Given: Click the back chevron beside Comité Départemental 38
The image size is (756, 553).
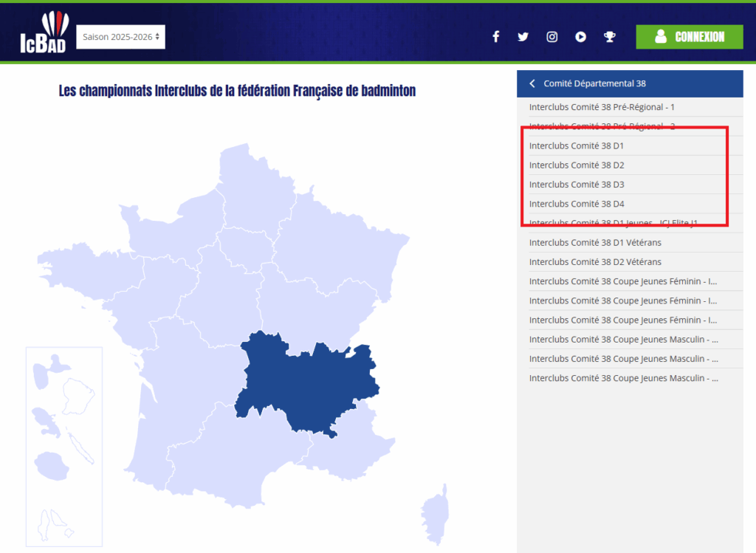Looking at the screenshot, I should pos(532,83).
